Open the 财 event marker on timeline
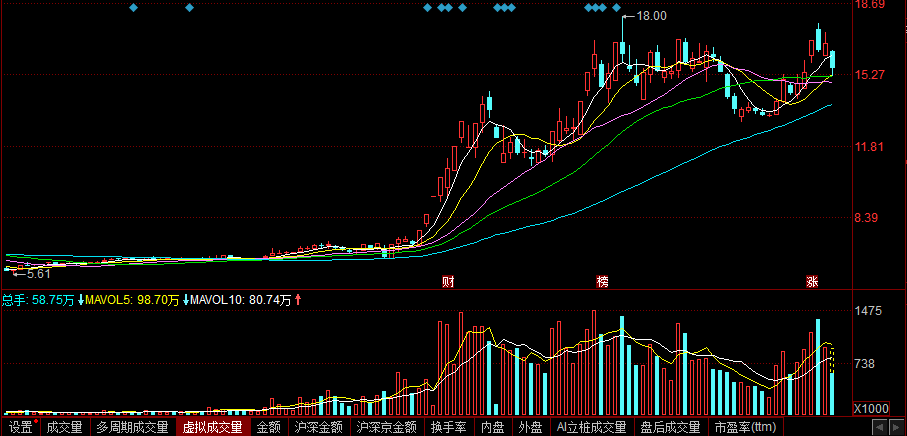Screen dimensions: 907x436 [x=447, y=282]
